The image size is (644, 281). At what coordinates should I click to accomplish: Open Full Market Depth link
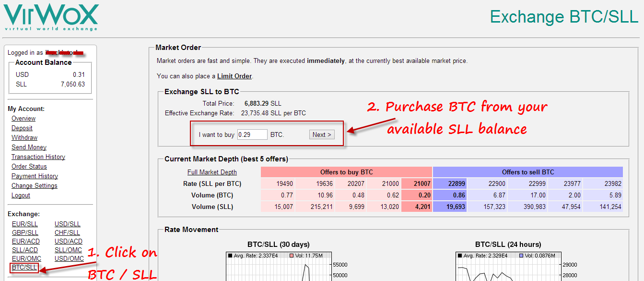tap(212, 172)
